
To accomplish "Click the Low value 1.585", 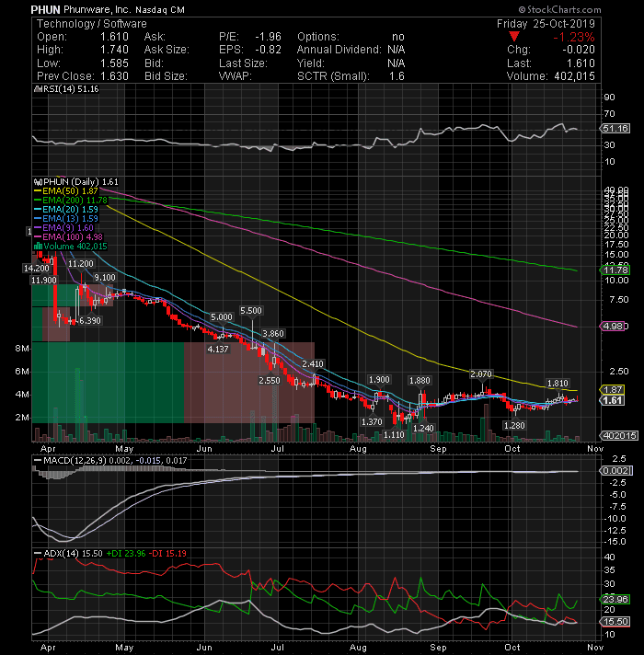I will 114,63.
